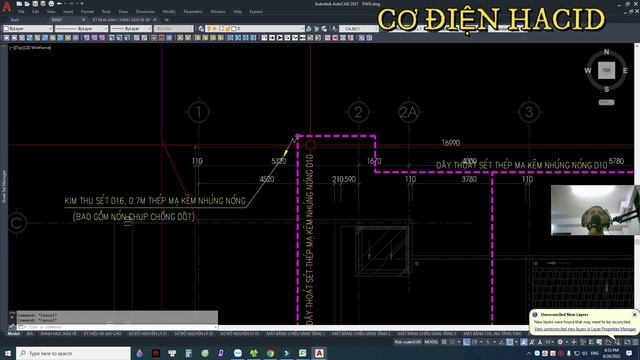
Task: Click the E compass letter on ViewCube
Action: 625,71
